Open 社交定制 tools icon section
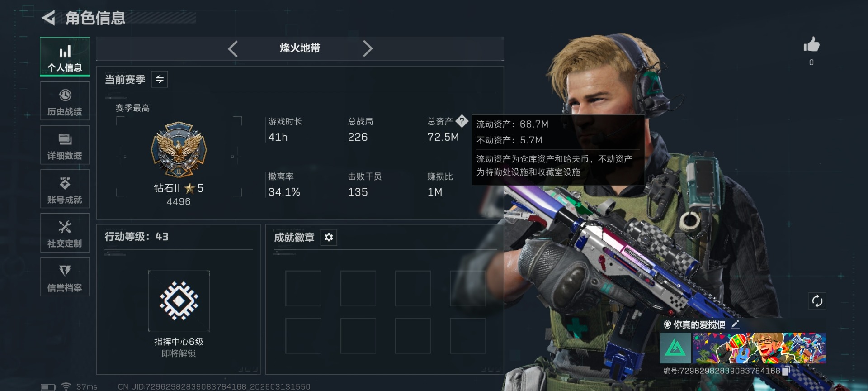This screenshot has height=391, width=868. (65, 233)
